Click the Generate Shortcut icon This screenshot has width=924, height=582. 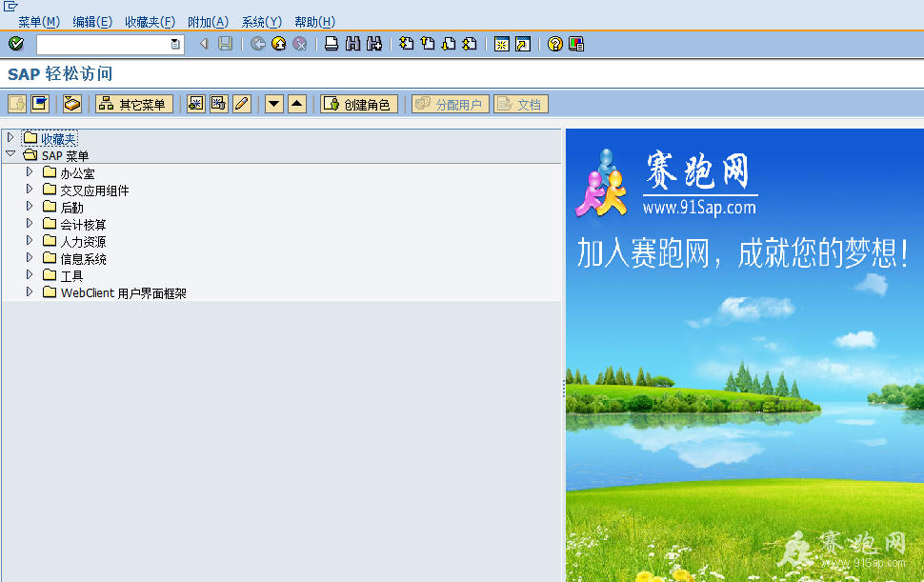pos(523,44)
